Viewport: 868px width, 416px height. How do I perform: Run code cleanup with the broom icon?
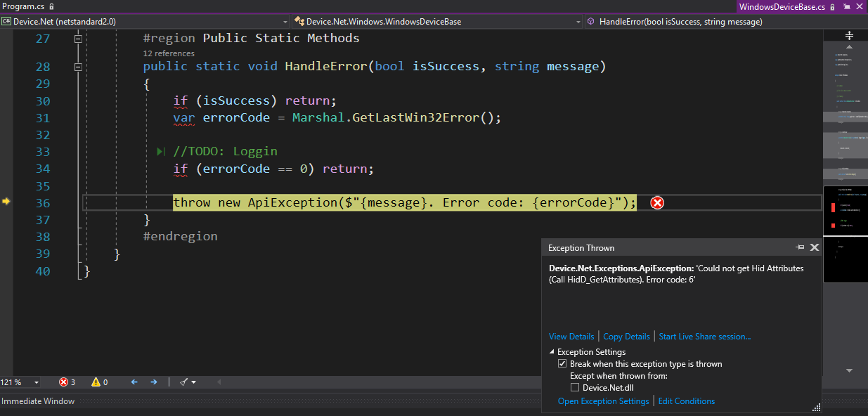(x=184, y=382)
